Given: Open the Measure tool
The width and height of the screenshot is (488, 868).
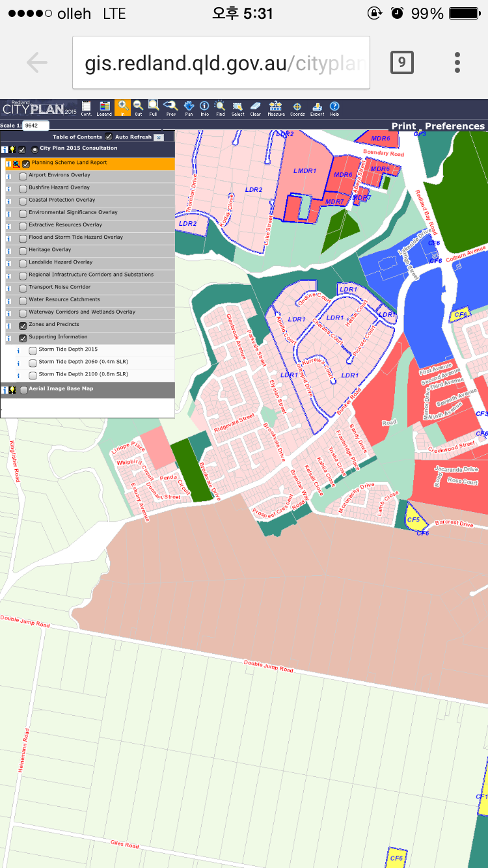Looking at the screenshot, I should click(x=276, y=107).
